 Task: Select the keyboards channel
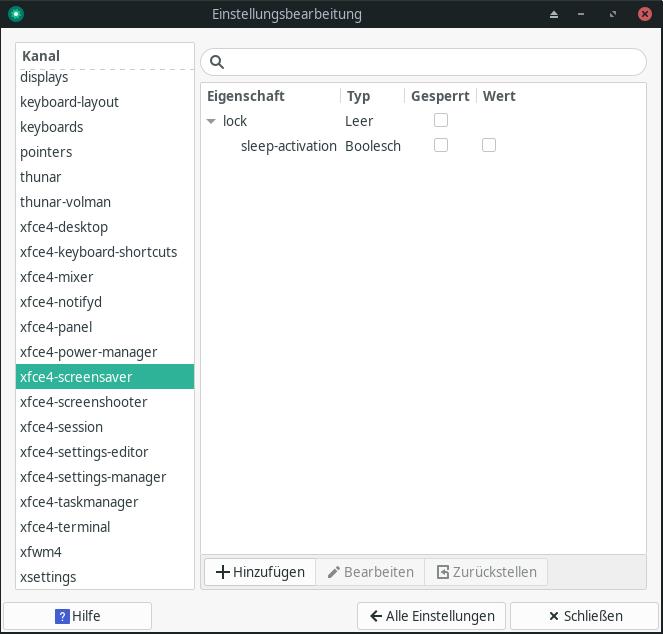pos(105,127)
